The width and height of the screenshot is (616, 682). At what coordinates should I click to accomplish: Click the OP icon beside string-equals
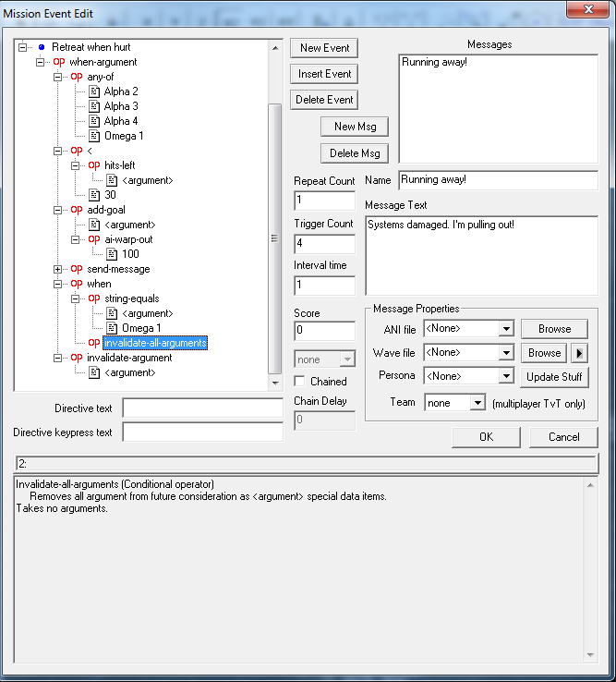tap(94, 298)
